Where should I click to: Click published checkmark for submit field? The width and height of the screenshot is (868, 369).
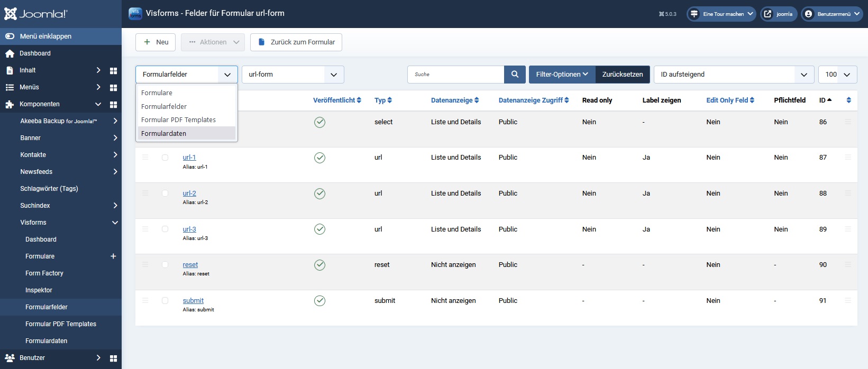point(319,301)
